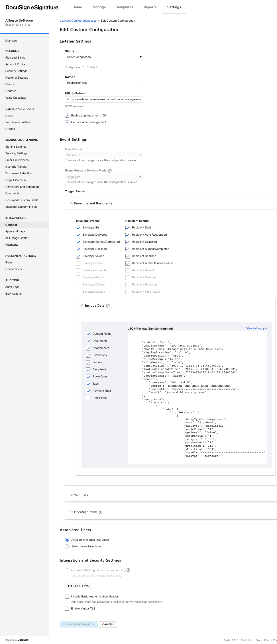The width and height of the screenshot is (277, 644).
Task: Go to Connect Configurations List breadcrumb
Action: 77,21
